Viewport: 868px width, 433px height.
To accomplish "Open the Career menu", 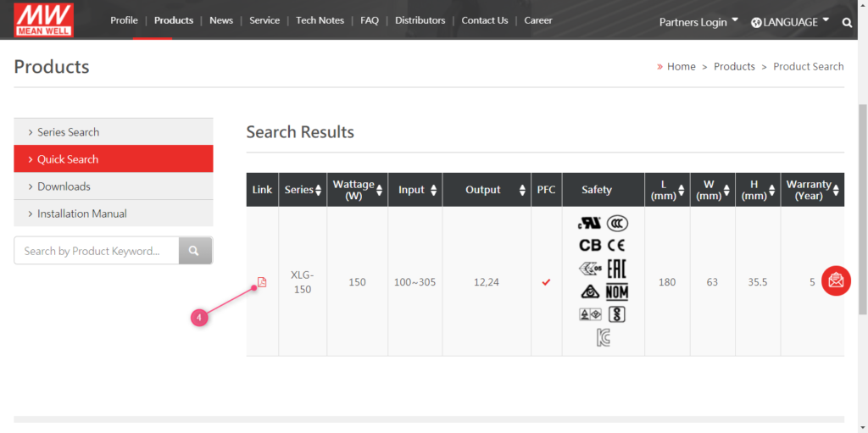I will click(x=538, y=20).
